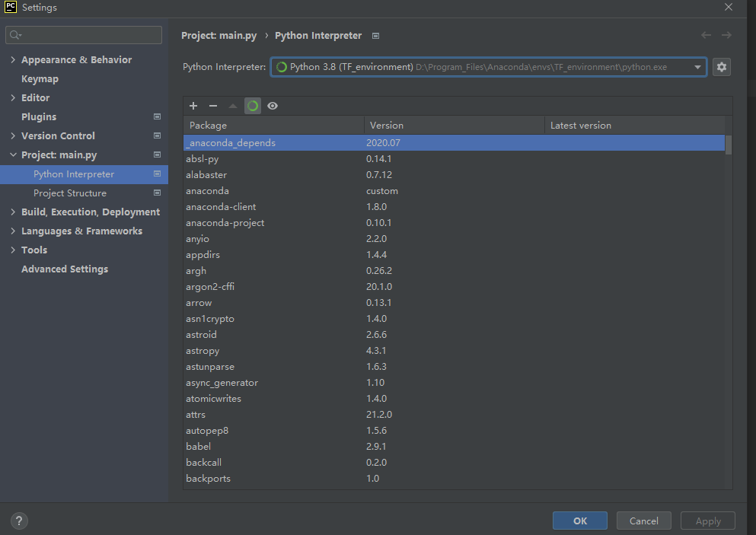Select the attrs package row
The width and height of the screenshot is (756, 535).
point(455,415)
